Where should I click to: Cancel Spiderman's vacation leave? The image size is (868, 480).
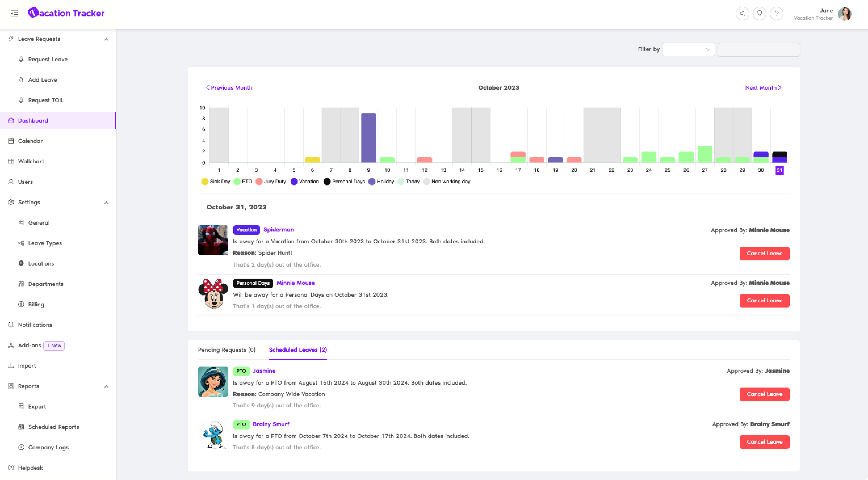tap(764, 253)
